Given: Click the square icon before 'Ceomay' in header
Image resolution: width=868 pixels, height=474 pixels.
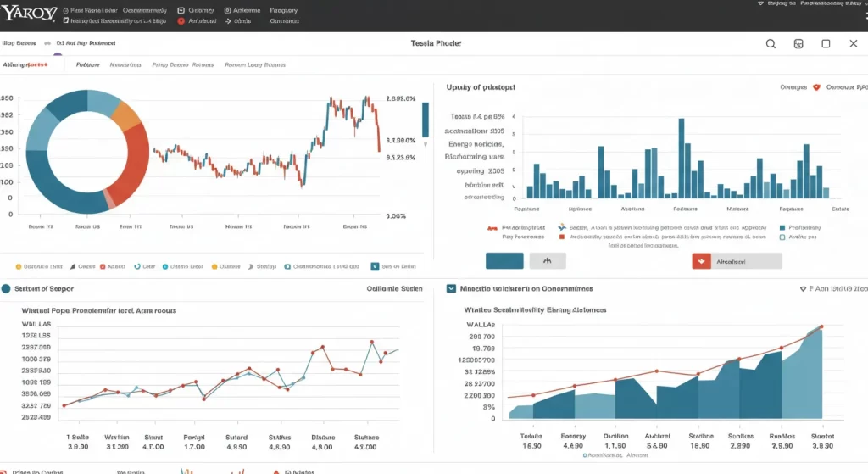Looking at the screenshot, I should pyautogui.click(x=181, y=10).
